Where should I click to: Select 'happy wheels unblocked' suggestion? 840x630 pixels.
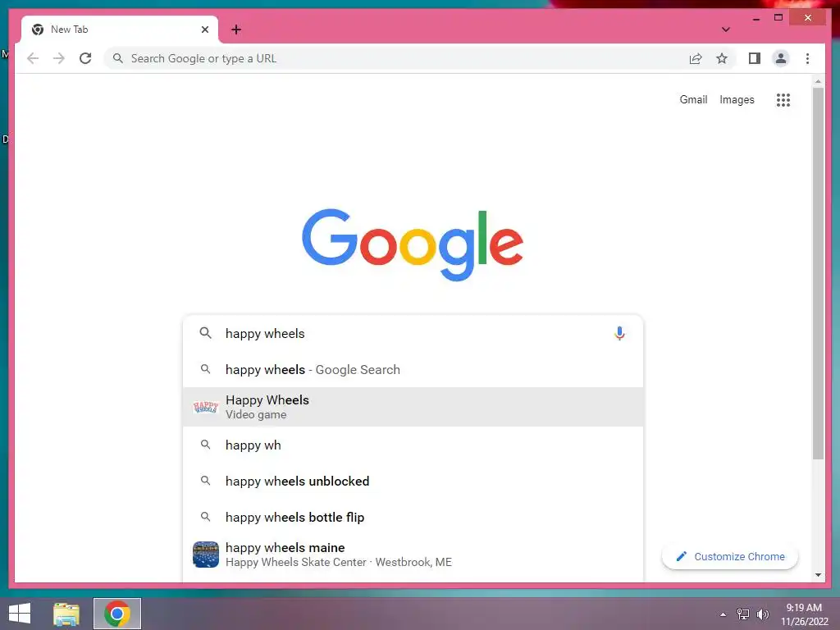(413, 481)
